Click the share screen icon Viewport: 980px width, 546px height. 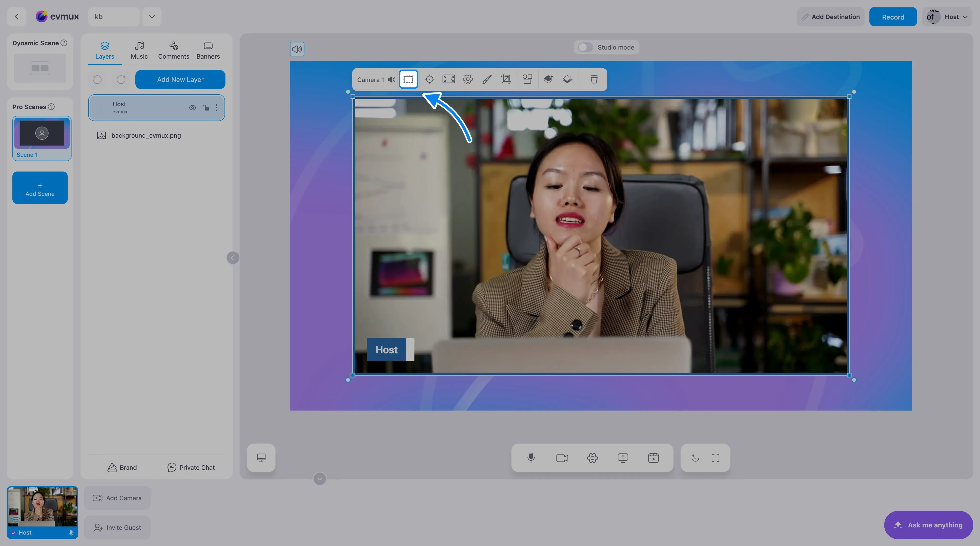click(x=623, y=458)
